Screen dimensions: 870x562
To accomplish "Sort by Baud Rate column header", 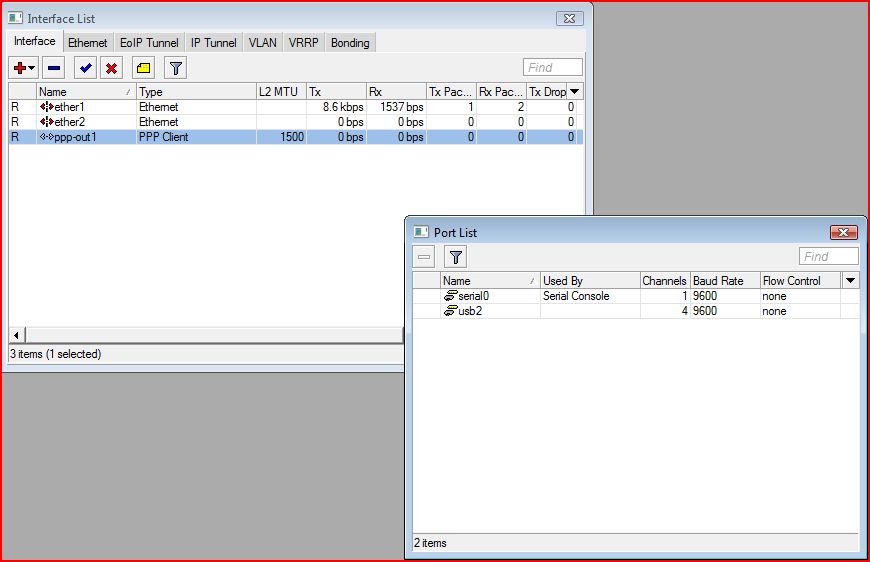I will pos(725,281).
